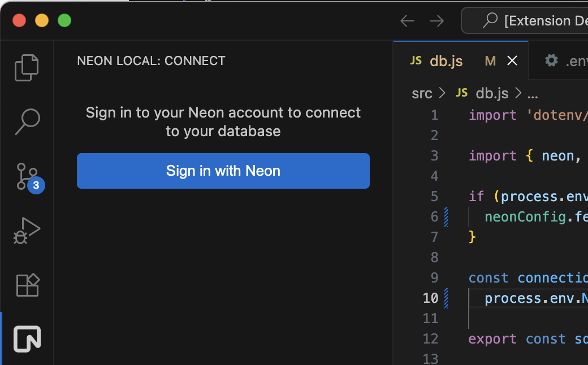This screenshot has height=365, width=588.
Task: Open the Explorer view in activity bar
Action: pos(27,67)
